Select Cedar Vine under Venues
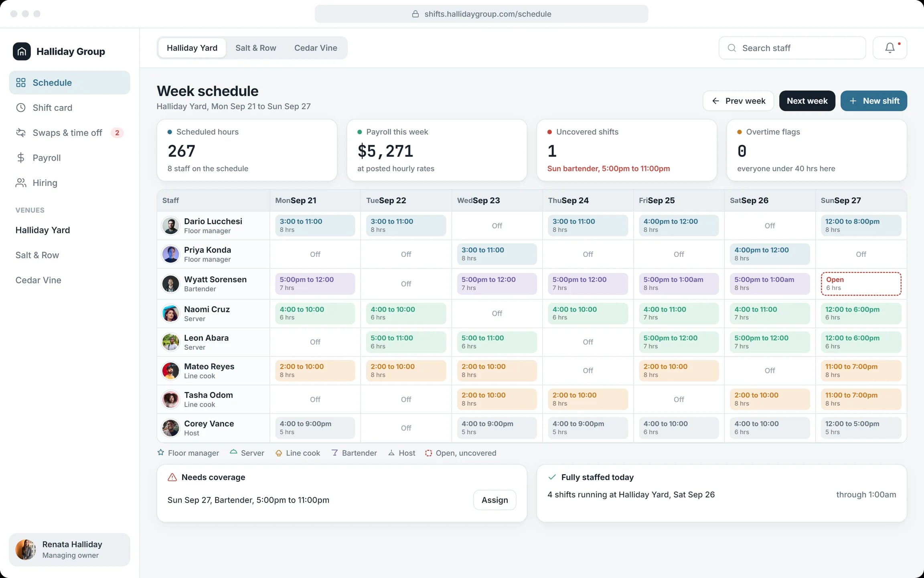 point(38,280)
